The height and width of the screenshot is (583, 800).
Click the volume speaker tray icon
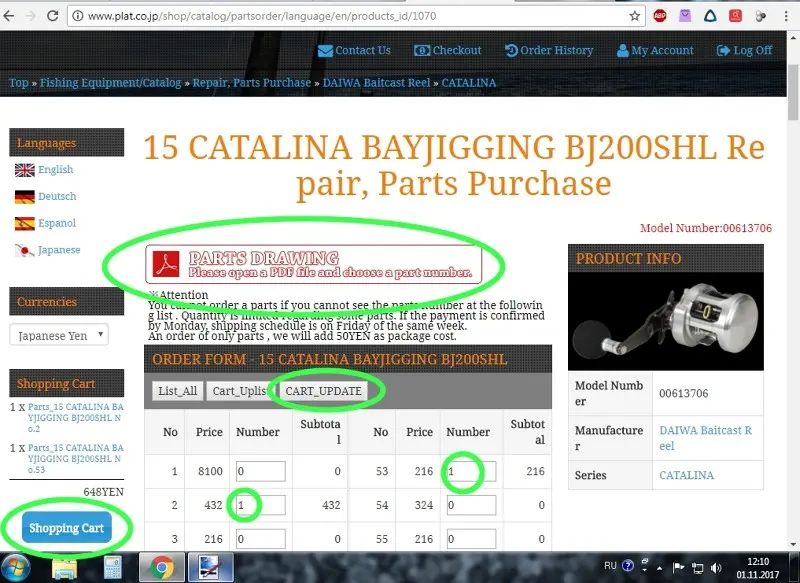pos(716,567)
